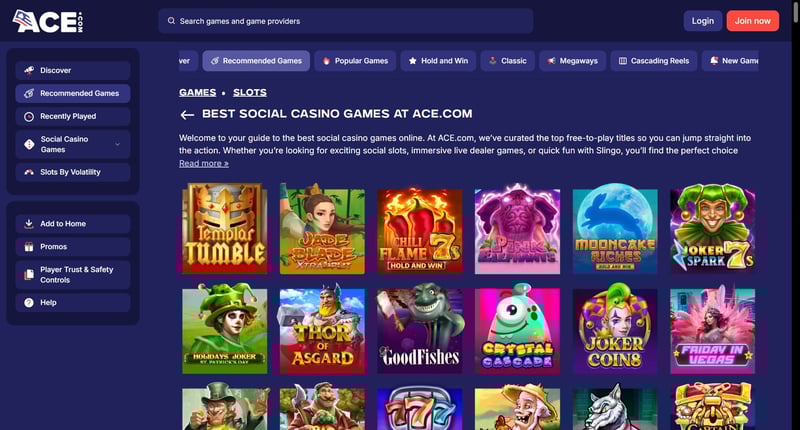
Task: Switch to the Hold and Win tab
Action: pos(438,61)
